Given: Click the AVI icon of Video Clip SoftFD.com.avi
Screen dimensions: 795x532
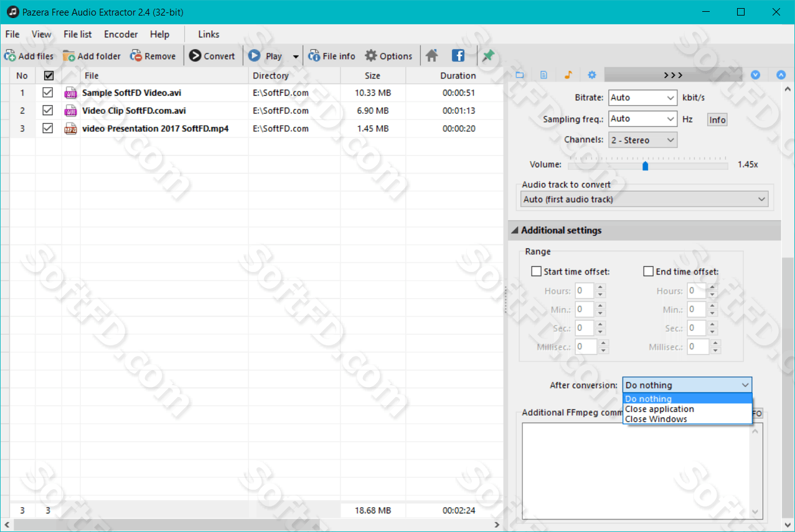Looking at the screenshot, I should coord(70,111).
